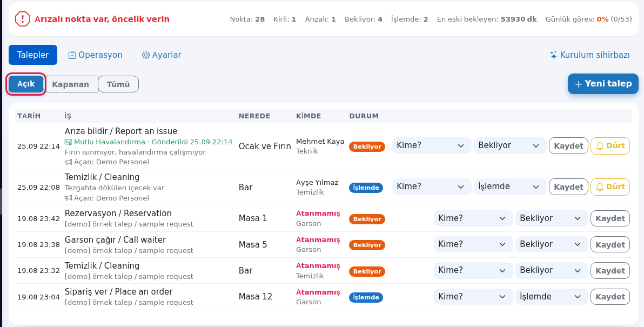This screenshot has height=327, width=644.
Task: Click the red warning alert icon
Action: pyautogui.click(x=23, y=19)
